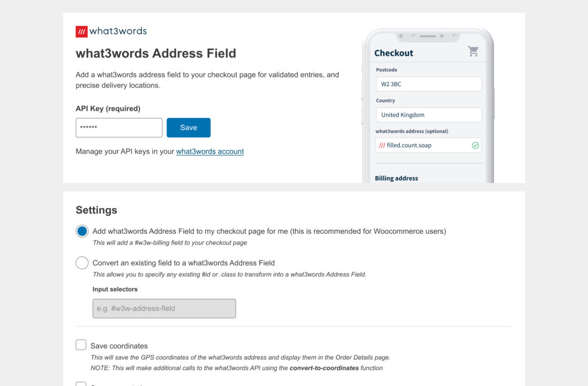Focus the API Key input field

click(119, 128)
